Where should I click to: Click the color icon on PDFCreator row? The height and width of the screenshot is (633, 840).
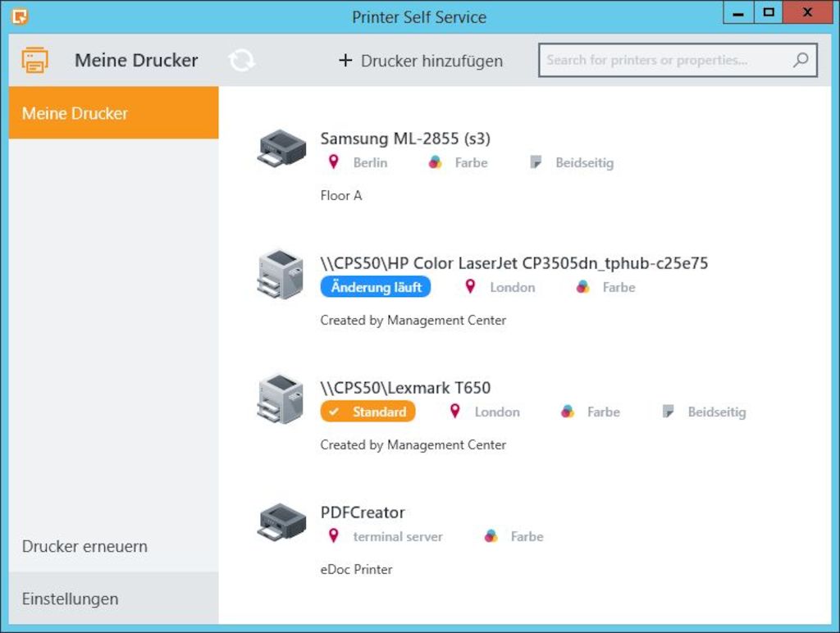coord(491,536)
